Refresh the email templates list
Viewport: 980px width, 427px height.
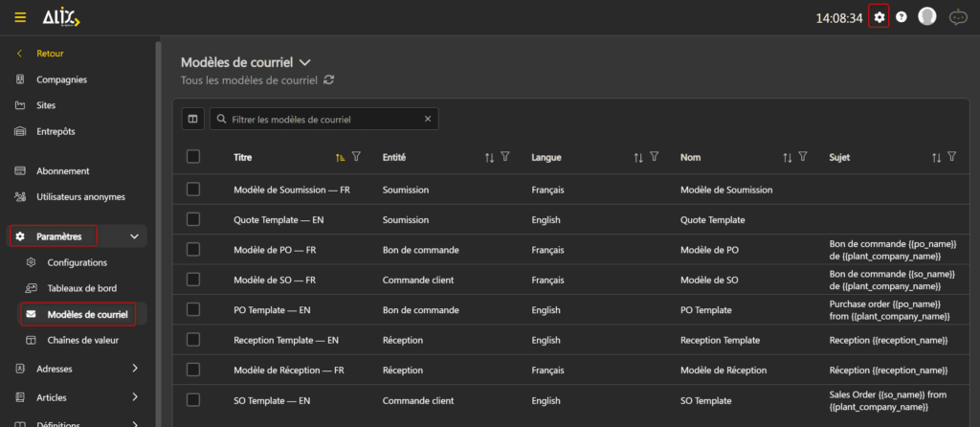point(329,80)
